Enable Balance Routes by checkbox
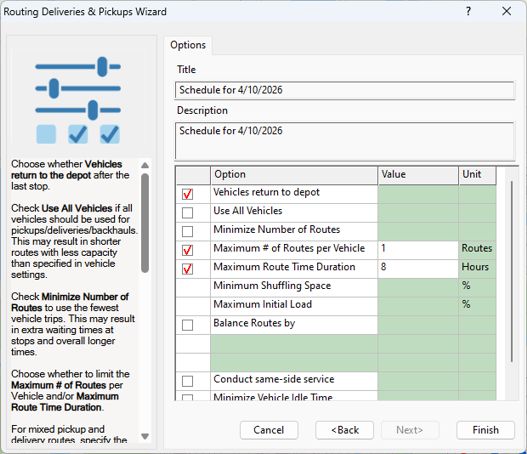Viewport: 527px width, 454px height. click(187, 325)
